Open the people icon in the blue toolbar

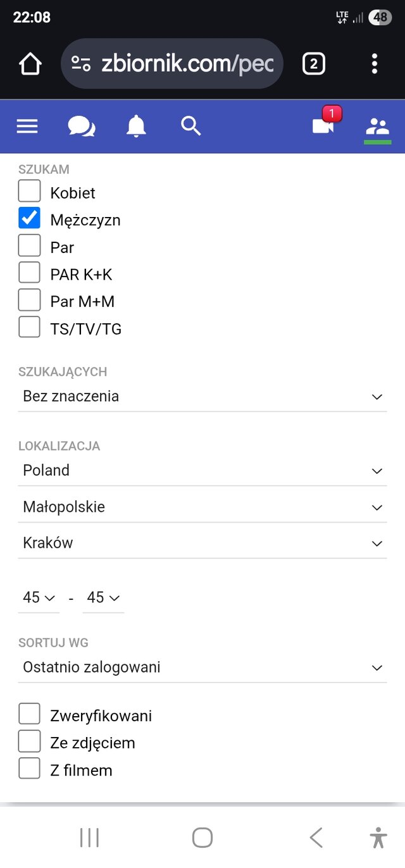378,127
